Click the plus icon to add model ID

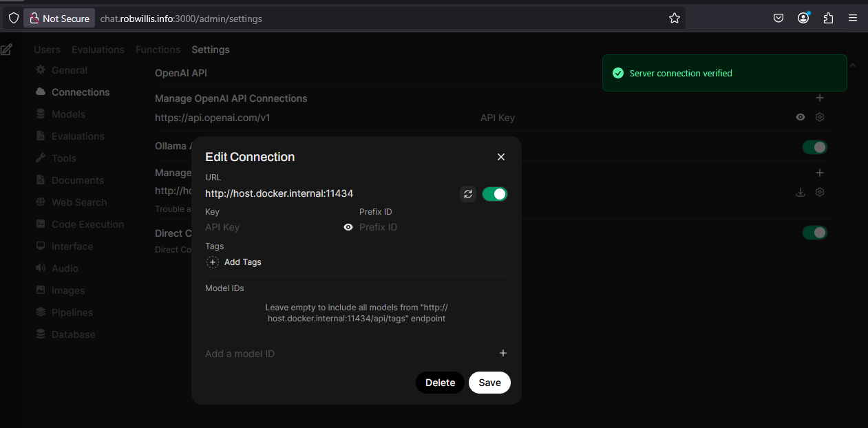503,353
